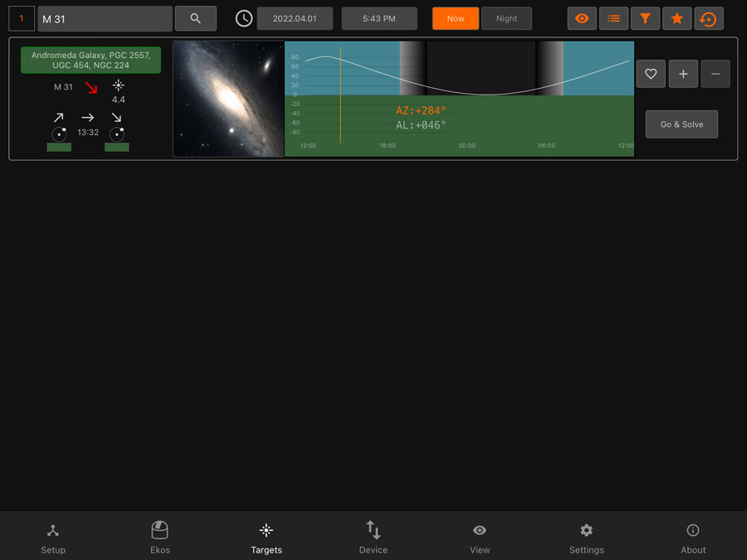Click the clock time icon

tap(244, 18)
